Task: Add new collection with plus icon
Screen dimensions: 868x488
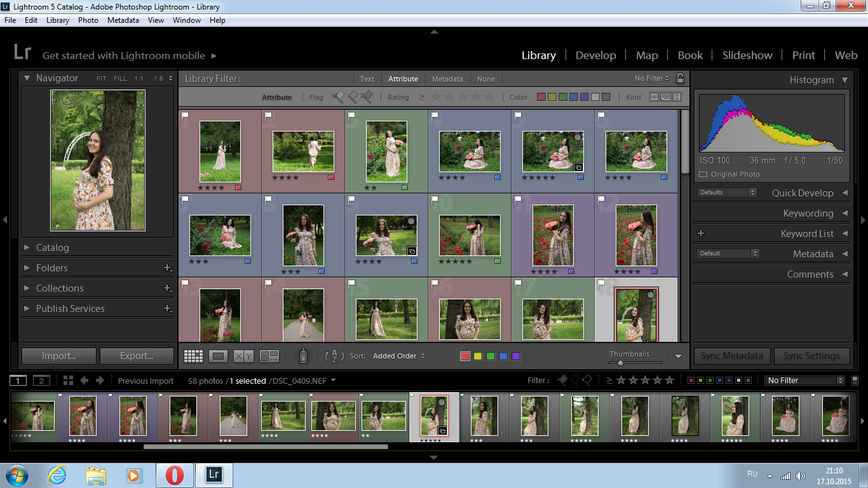Action: pyautogui.click(x=167, y=288)
